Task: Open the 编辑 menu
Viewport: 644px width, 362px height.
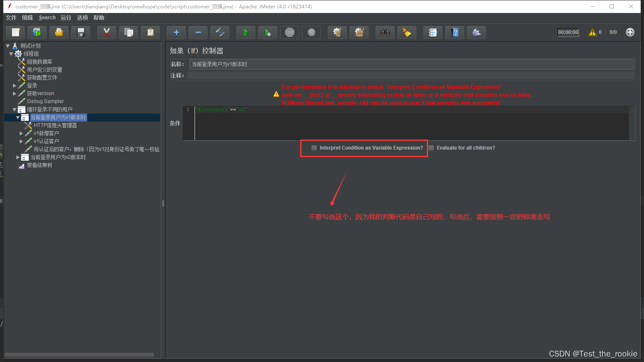Action: 27,18
